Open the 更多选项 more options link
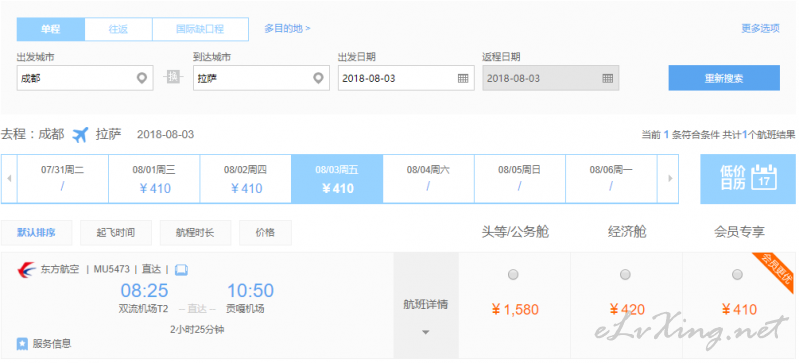799x363 pixels. tap(760, 29)
